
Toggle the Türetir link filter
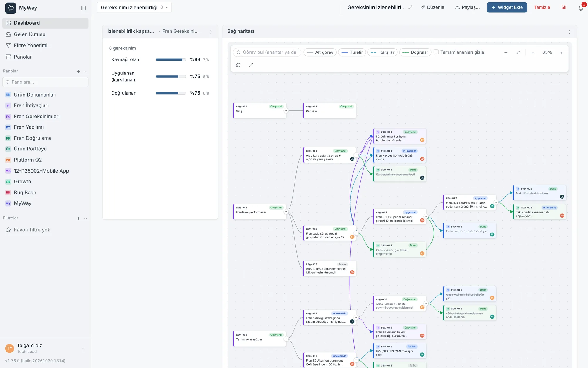352,52
